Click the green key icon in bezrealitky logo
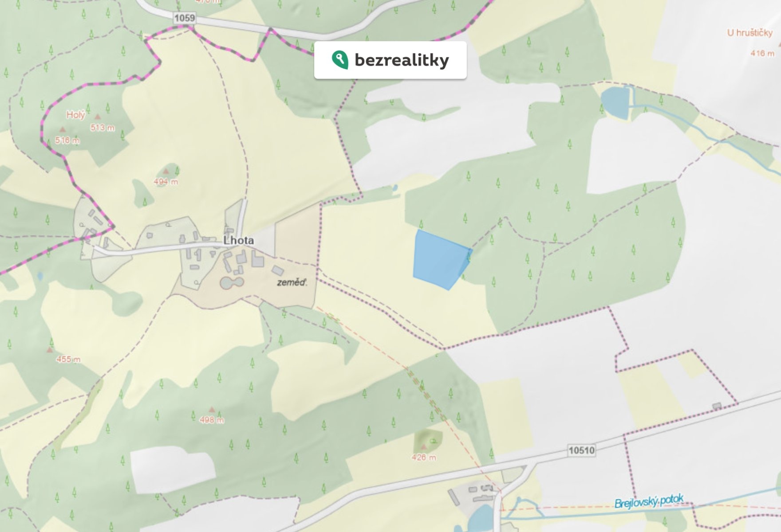781x532 pixels. [x=340, y=60]
